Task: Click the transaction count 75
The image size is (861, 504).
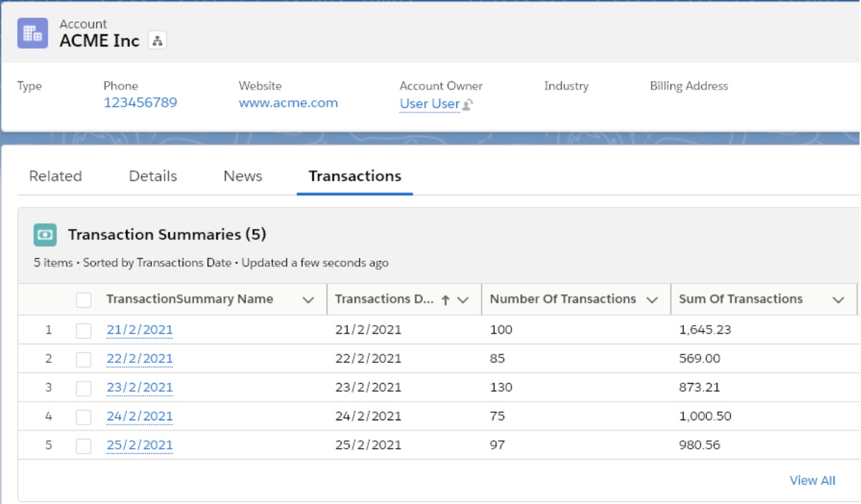Action: click(498, 416)
